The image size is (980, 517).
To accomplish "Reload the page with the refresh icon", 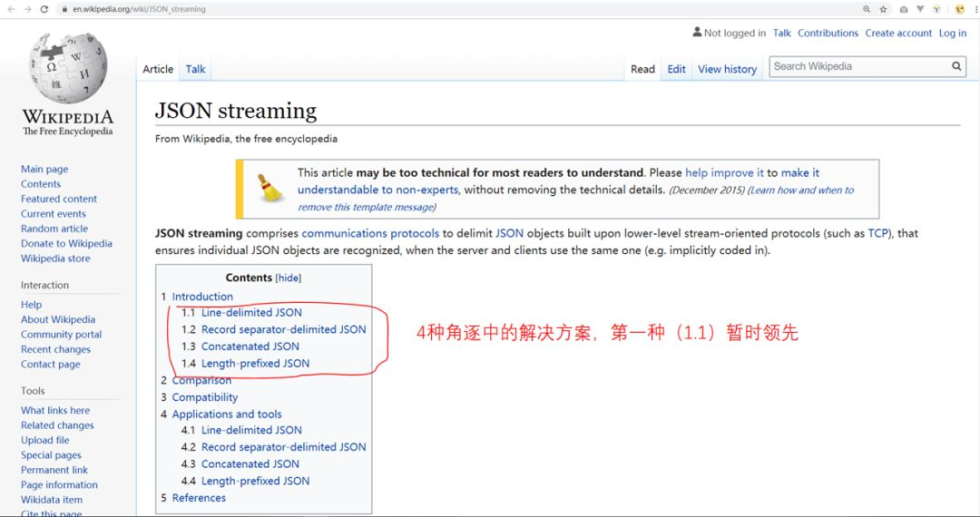I will tap(44, 9).
